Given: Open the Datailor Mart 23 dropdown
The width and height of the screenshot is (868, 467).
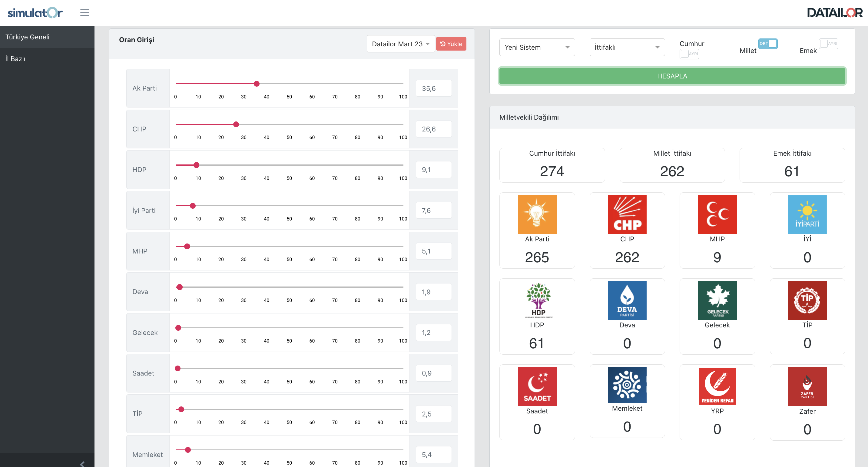Looking at the screenshot, I should pos(400,44).
